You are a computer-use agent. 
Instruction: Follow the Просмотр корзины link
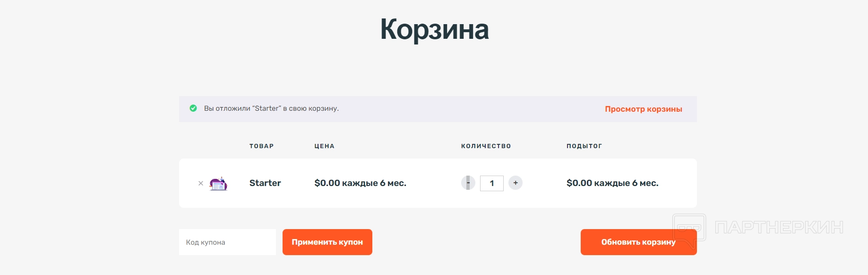click(644, 109)
